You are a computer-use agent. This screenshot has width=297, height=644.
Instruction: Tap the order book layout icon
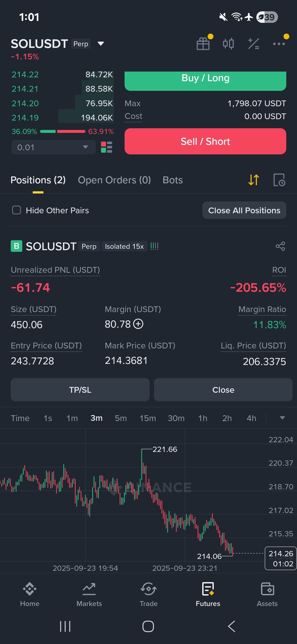pyautogui.click(x=106, y=147)
